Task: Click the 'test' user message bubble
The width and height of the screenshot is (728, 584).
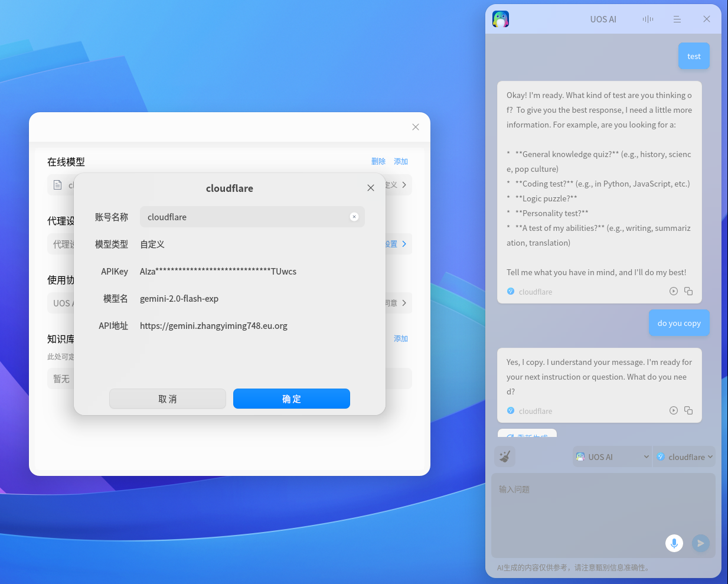Action: point(694,56)
